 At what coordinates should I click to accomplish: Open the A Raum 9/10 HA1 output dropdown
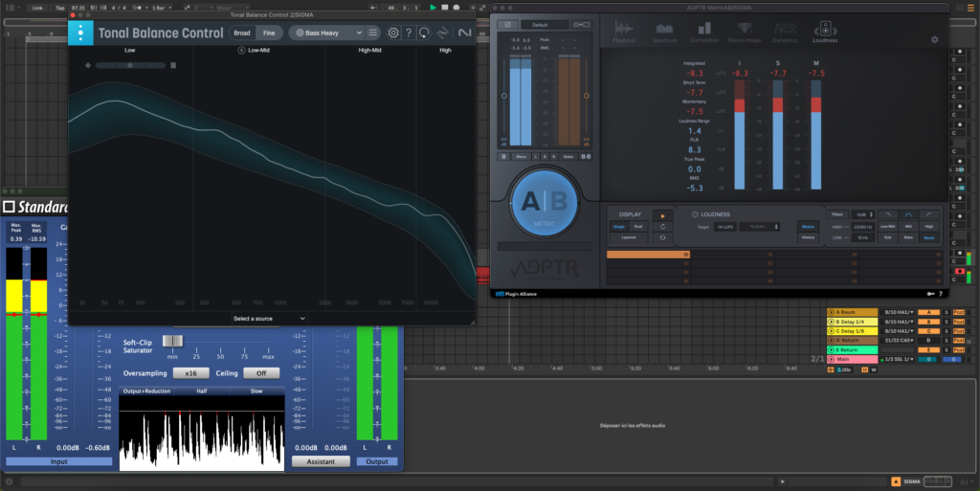898,312
